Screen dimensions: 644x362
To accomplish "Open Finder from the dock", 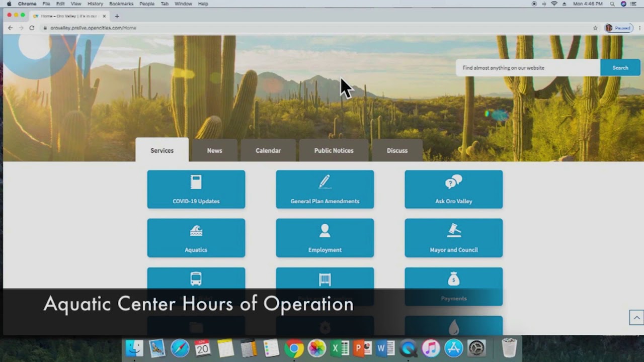I will click(x=134, y=348).
